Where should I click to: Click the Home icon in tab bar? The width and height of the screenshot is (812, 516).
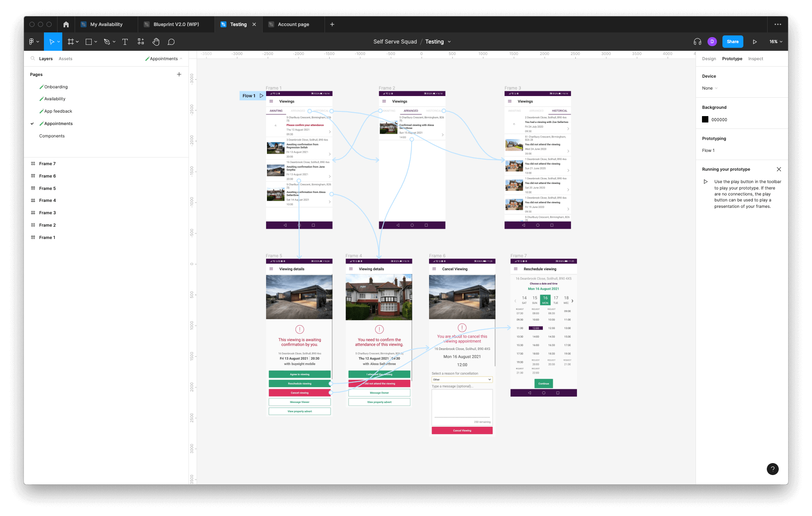coord(66,24)
